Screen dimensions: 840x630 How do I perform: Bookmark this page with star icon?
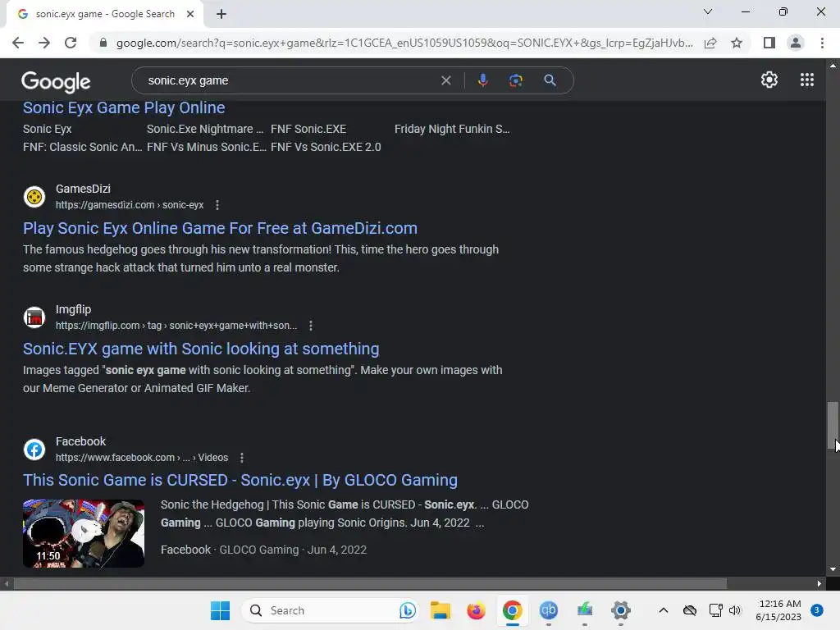pos(737,43)
